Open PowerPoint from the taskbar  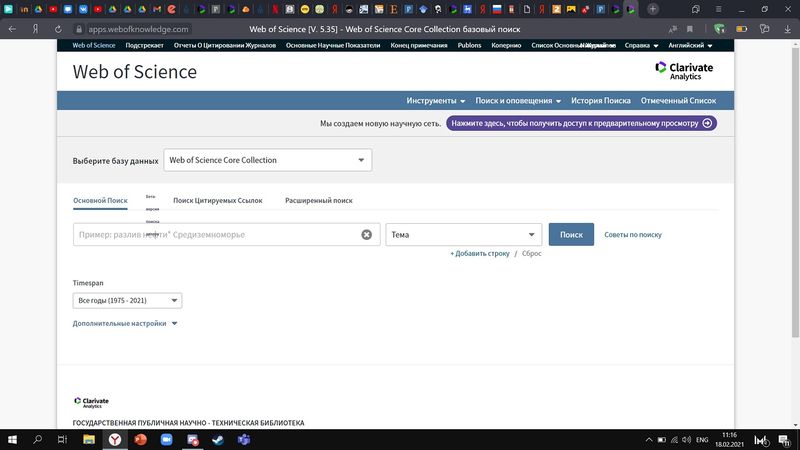click(x=140, y=439)
